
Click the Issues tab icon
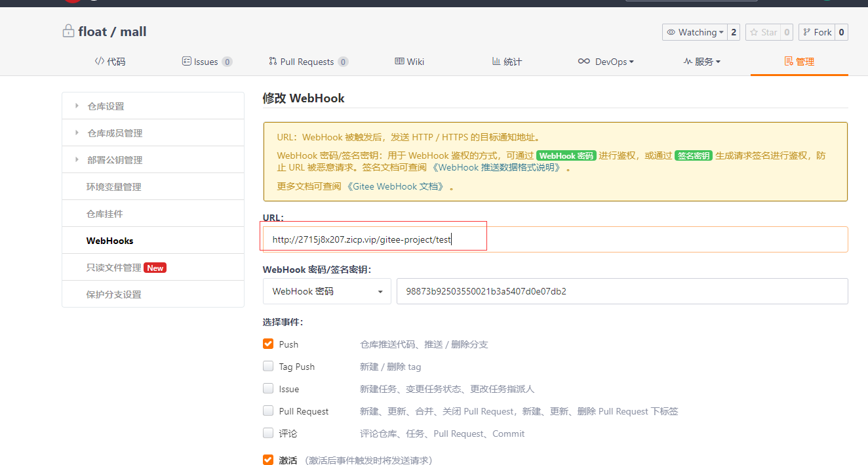187,61
